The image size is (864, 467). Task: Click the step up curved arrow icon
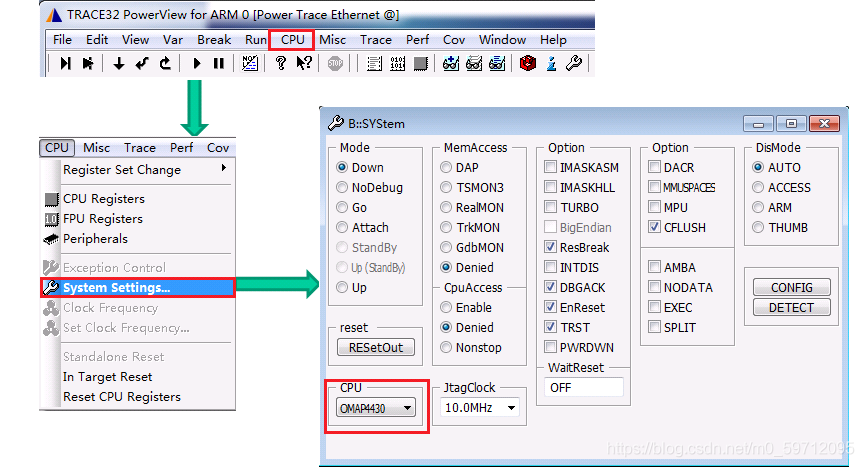pyautogui.click(x=165, y=63)
